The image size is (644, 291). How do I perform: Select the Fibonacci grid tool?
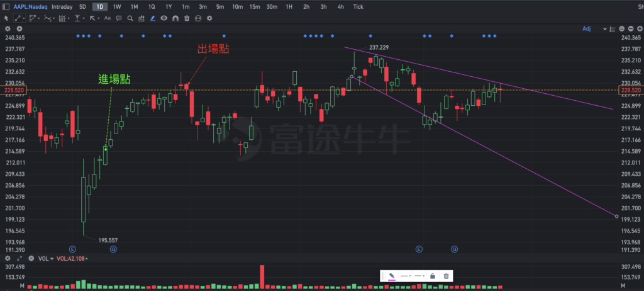(62, 18)
